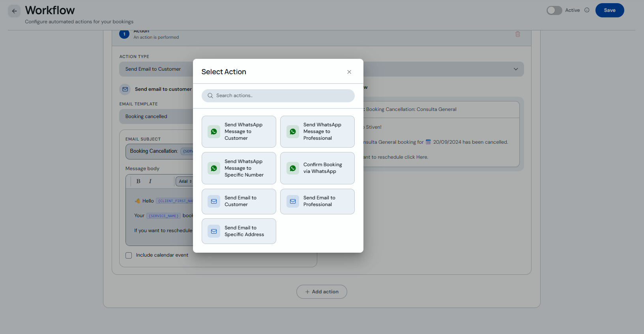The image size is (644, 334).
Task: Close the Select Action dialog
Action: coord(349,72)
